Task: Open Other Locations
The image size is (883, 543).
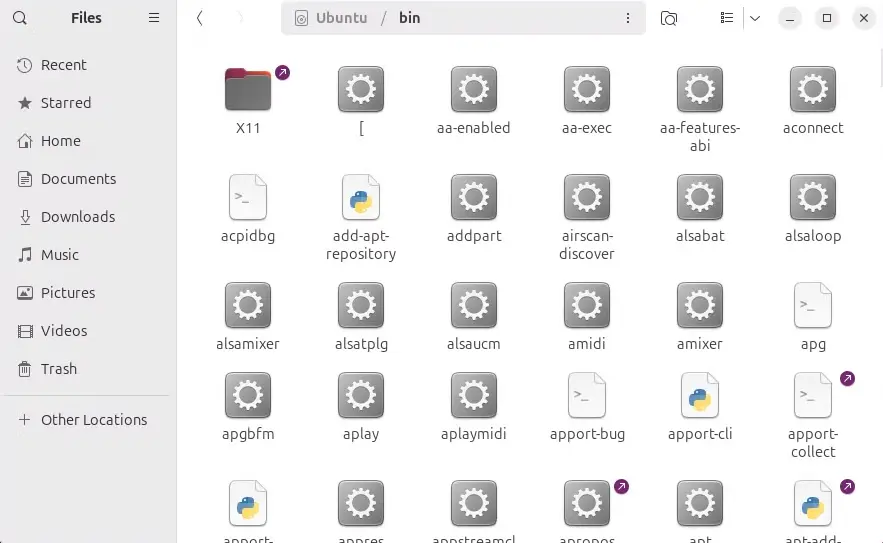Action: point(88,420)
